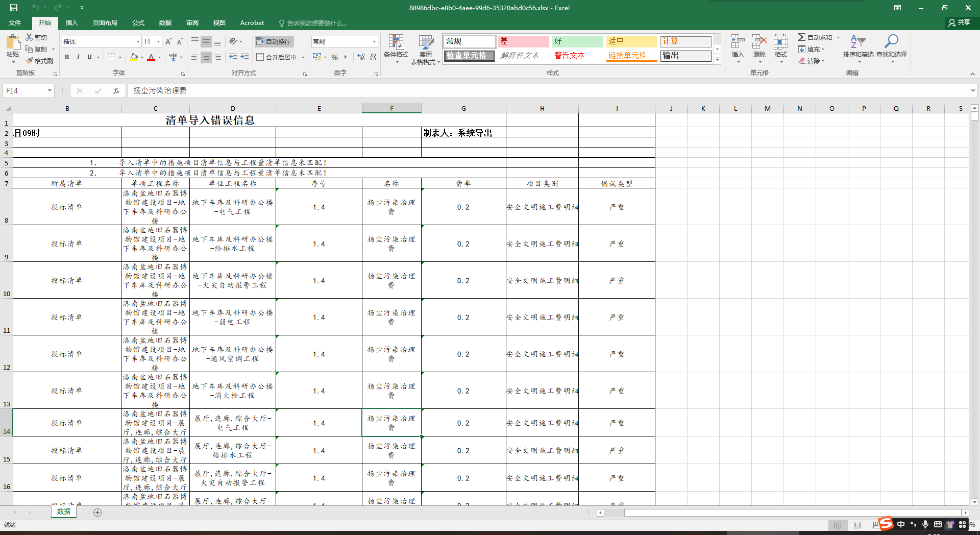The width and height of the screenshot is (980, 535).
Task: Click the increase decimal icon
Action: (x=361, y=57)
